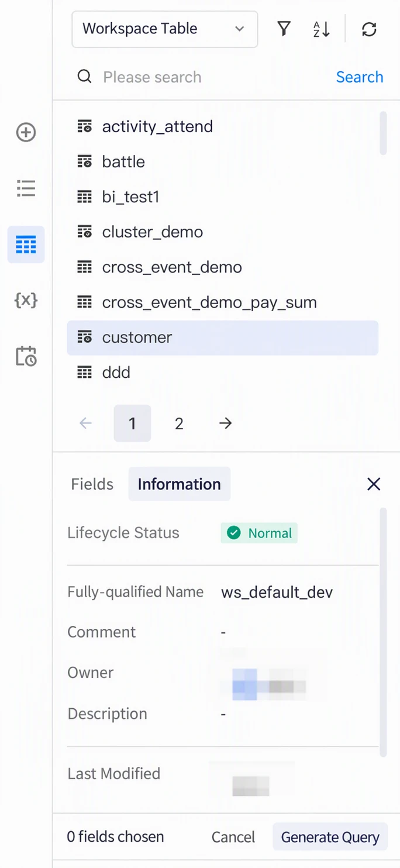This screenshot has width=400, height=868.
Task: Click the table icon beside customer
Action: click(85, 337)
